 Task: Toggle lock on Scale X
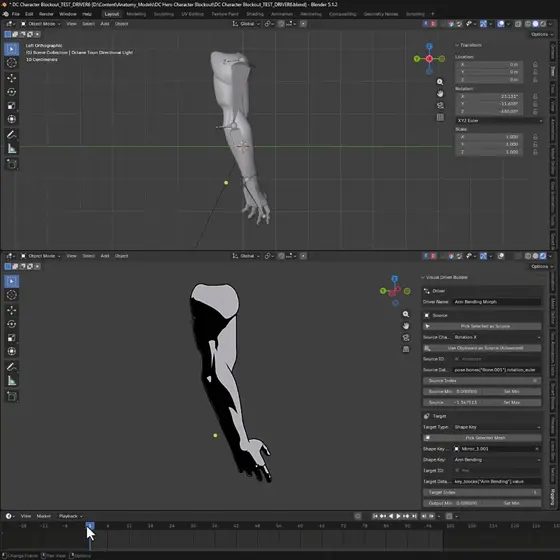click(x=535, y=137)
